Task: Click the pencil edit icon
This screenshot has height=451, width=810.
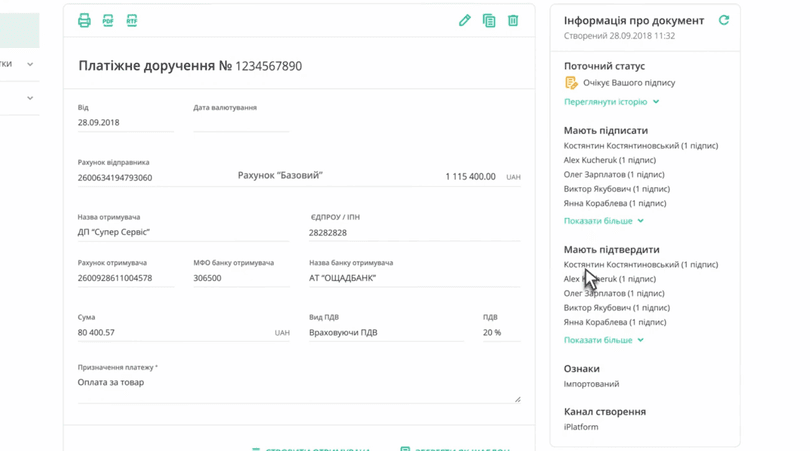Action: point(465,21)
